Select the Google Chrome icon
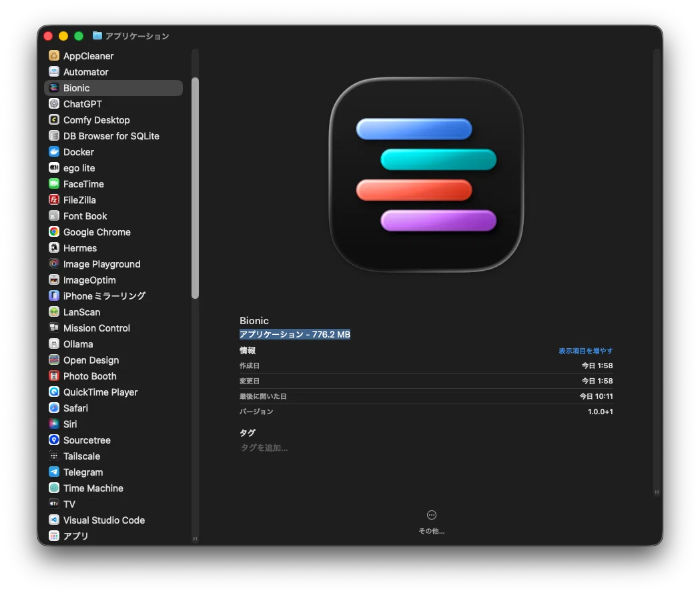The width and height of the screenshot is (700, 595). (54, 232)
